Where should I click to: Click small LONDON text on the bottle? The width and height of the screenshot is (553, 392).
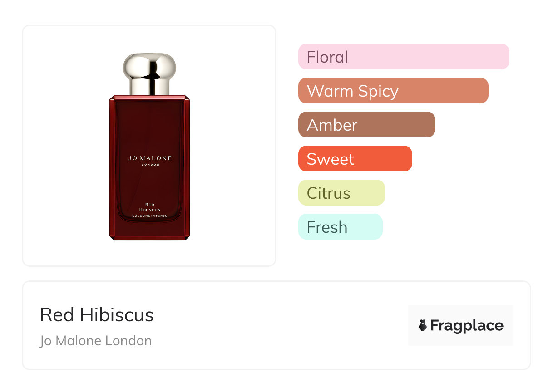(150, 165)
